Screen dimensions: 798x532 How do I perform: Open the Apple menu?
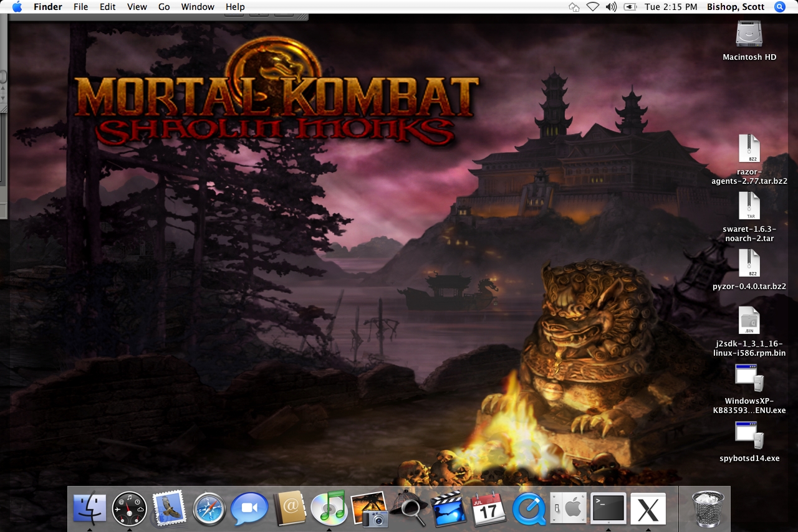coord(17,7)
